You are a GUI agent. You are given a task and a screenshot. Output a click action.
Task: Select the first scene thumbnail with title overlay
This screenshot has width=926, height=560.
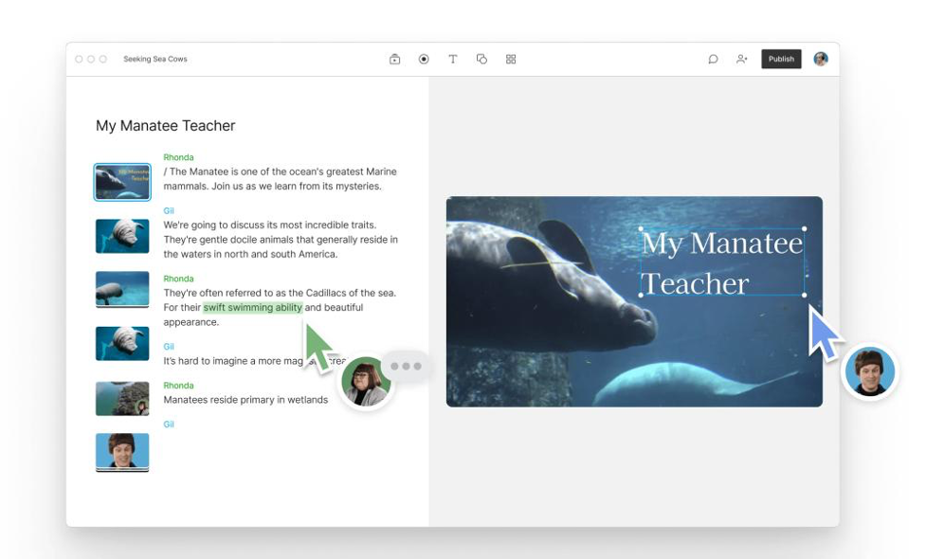(x=122, y=181)
